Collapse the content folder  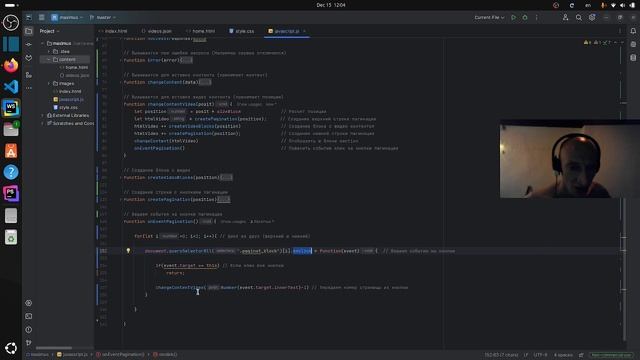tap(49, 60)
